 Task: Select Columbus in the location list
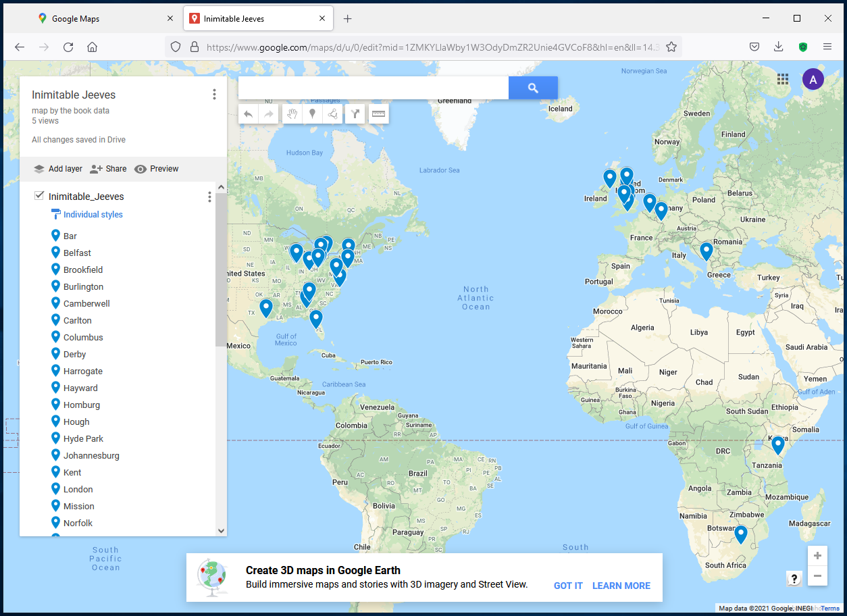click(x=83, y=337)
